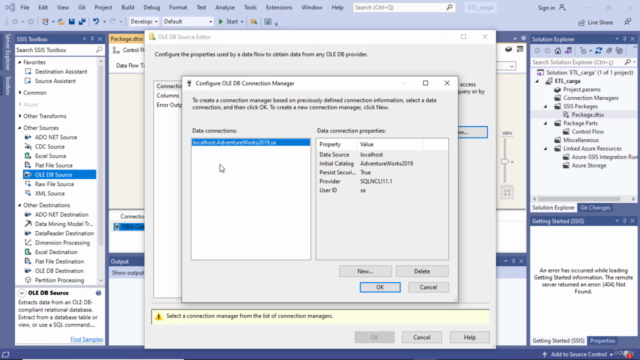Open the Find Samples link
640x360 pixels.
coord(87,339)
